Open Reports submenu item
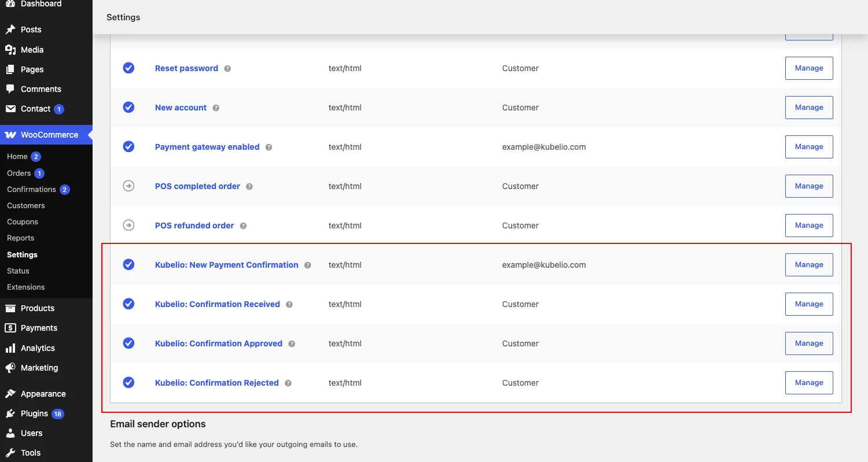 pyautogui.click(x=21, y=238)
